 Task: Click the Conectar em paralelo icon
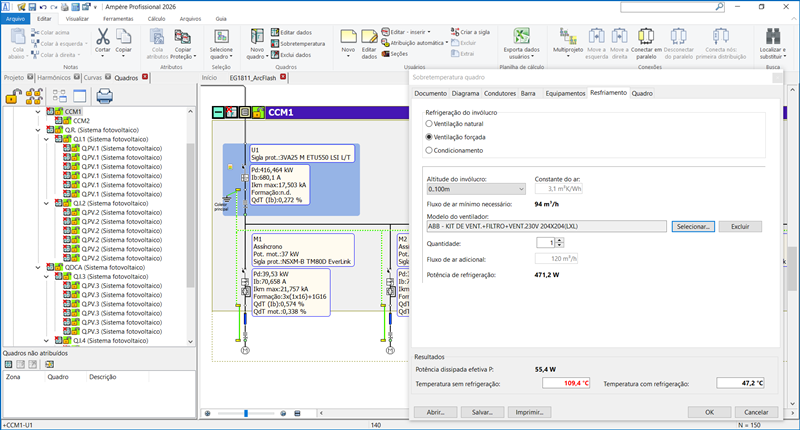pos(648,38)
